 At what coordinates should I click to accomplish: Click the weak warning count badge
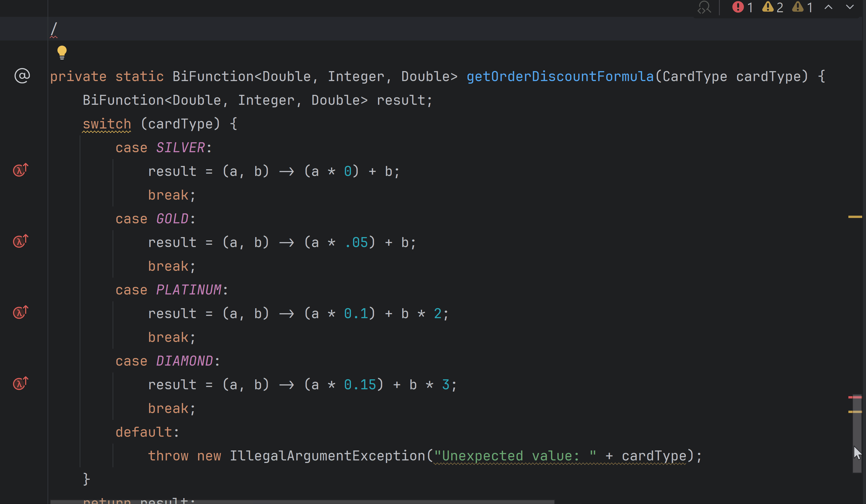pos(801,7)
